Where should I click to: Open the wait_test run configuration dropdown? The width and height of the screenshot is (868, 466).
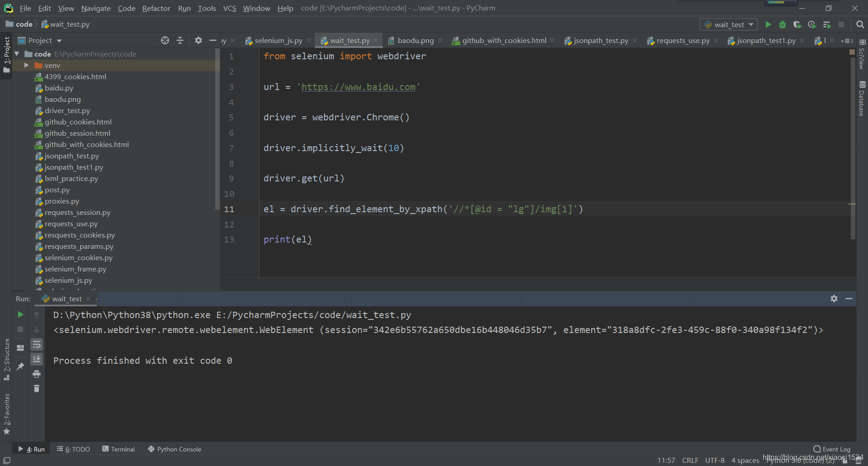(729, 24)
